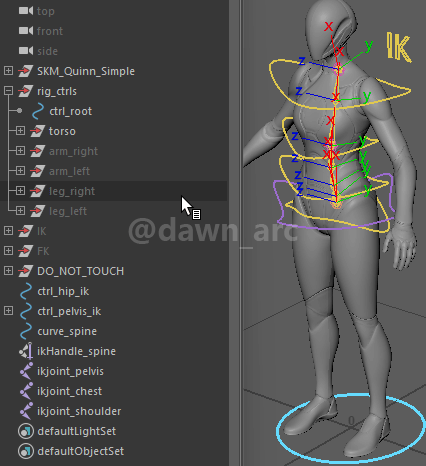Screen dimensions: 426x466
Task: Click the camera icon beside side
Action: pos(26,51)
